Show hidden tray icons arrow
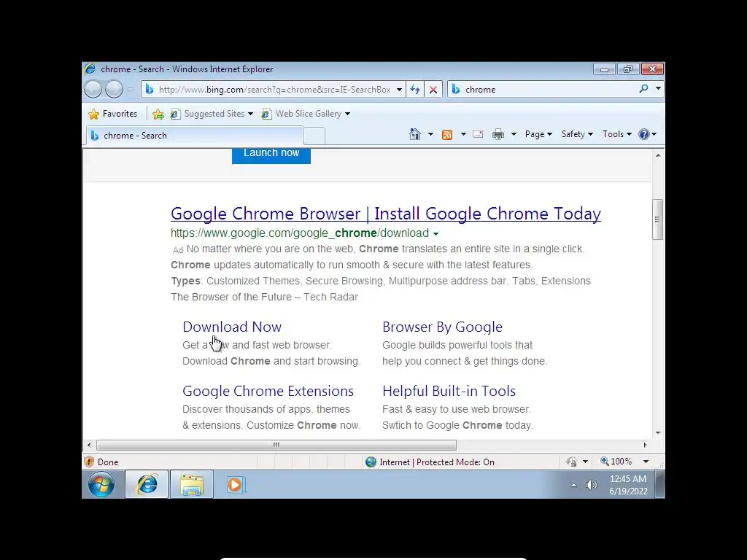The height and width of the screenshot is (560, 747). tap(573, 485)
